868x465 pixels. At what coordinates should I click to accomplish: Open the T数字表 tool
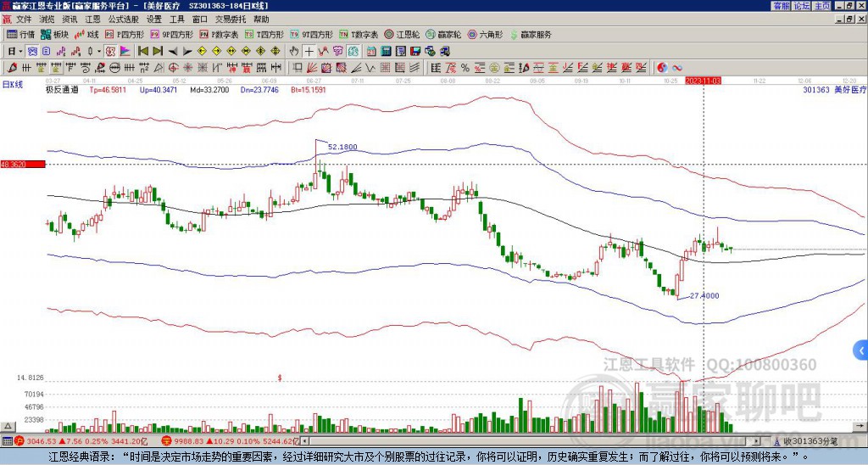click(x=359, y=34)
